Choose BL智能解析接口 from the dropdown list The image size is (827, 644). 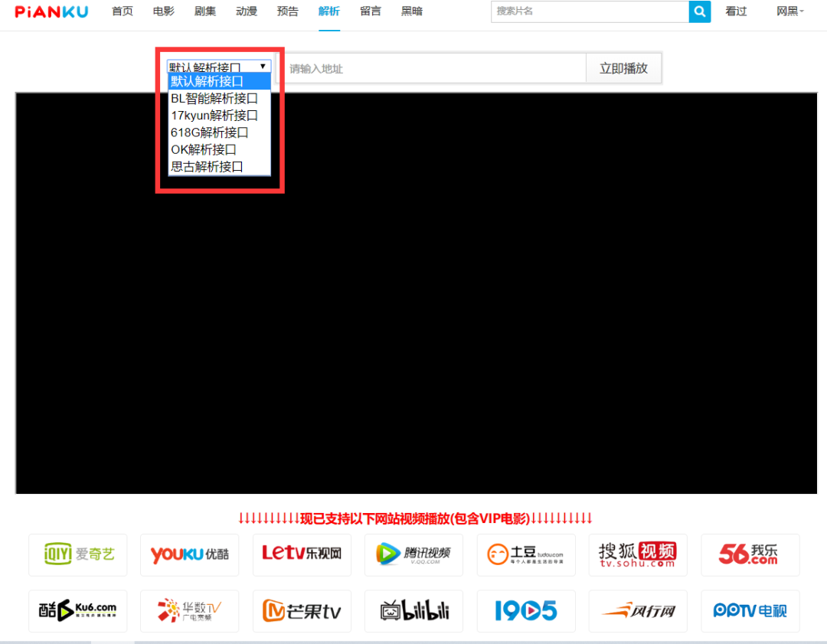coord(214,98)
